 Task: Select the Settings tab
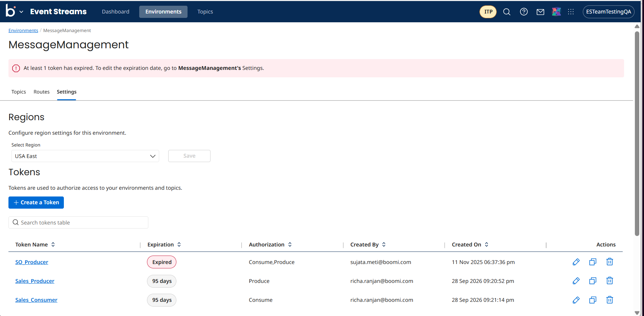67,92
